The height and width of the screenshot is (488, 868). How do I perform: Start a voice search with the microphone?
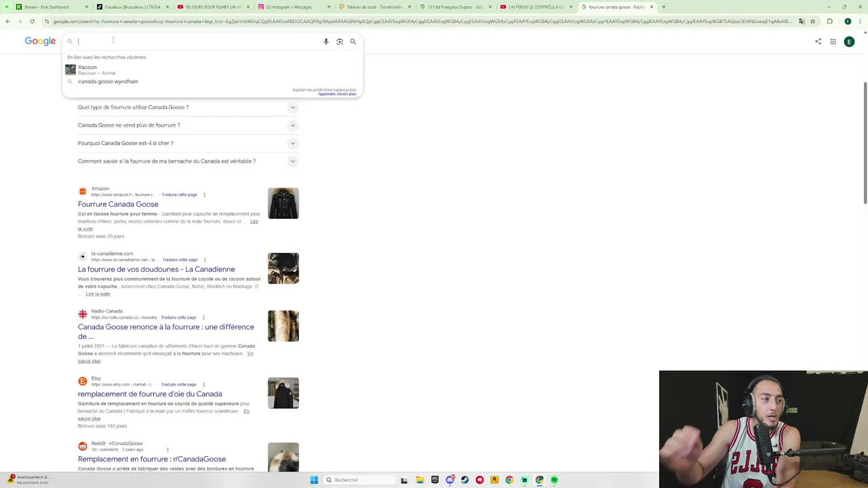(326, 41)
